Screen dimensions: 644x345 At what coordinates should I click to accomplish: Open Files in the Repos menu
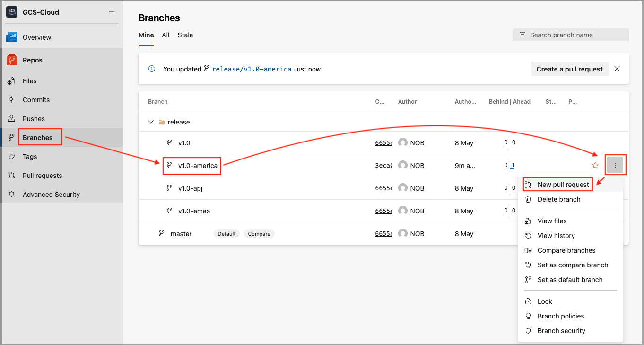pos(29,81)
